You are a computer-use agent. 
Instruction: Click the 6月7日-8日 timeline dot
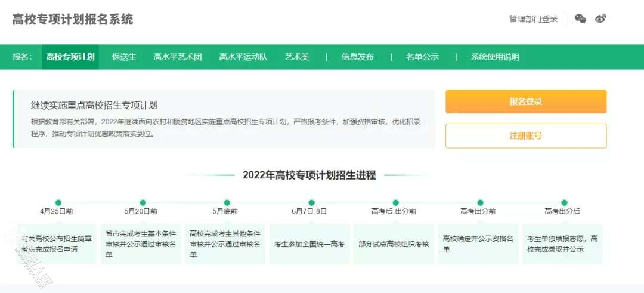coord(311,202)
